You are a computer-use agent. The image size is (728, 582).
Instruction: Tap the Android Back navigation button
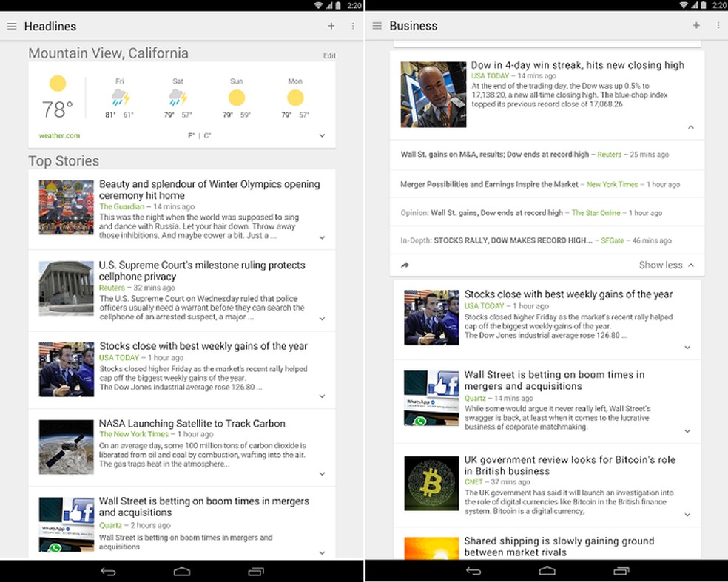point(109,572)
